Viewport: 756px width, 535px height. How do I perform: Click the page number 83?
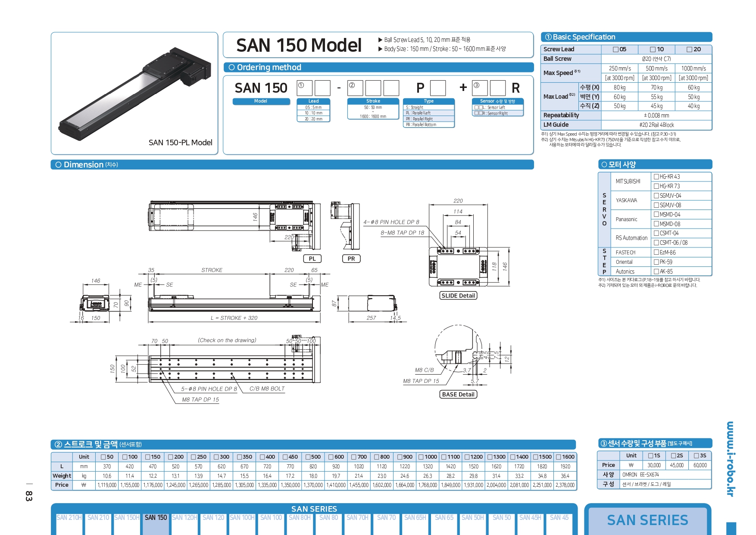click(29, 496)
